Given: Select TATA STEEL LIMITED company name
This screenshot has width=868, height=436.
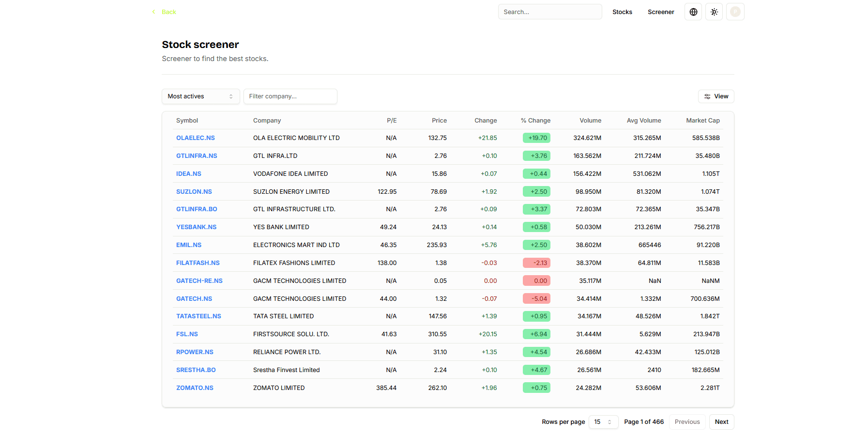Looking at the screenshot, I should [283, 316].
